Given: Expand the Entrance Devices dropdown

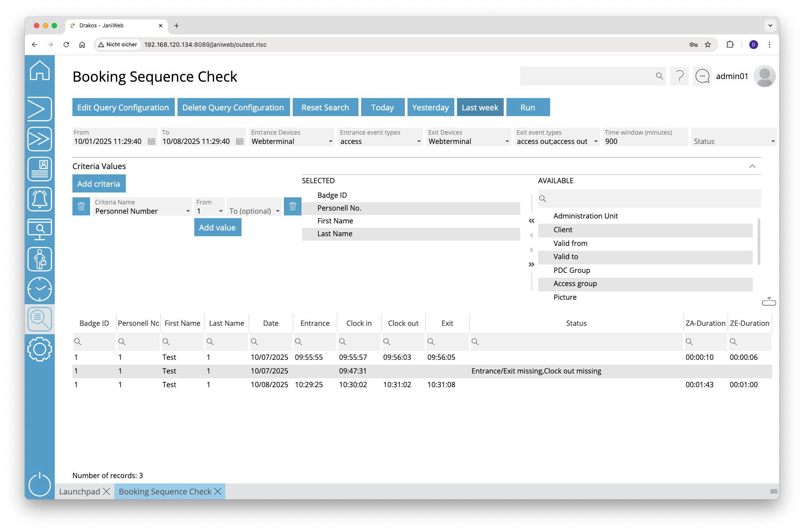Looking at the screenshot, I should click(330, 142).
